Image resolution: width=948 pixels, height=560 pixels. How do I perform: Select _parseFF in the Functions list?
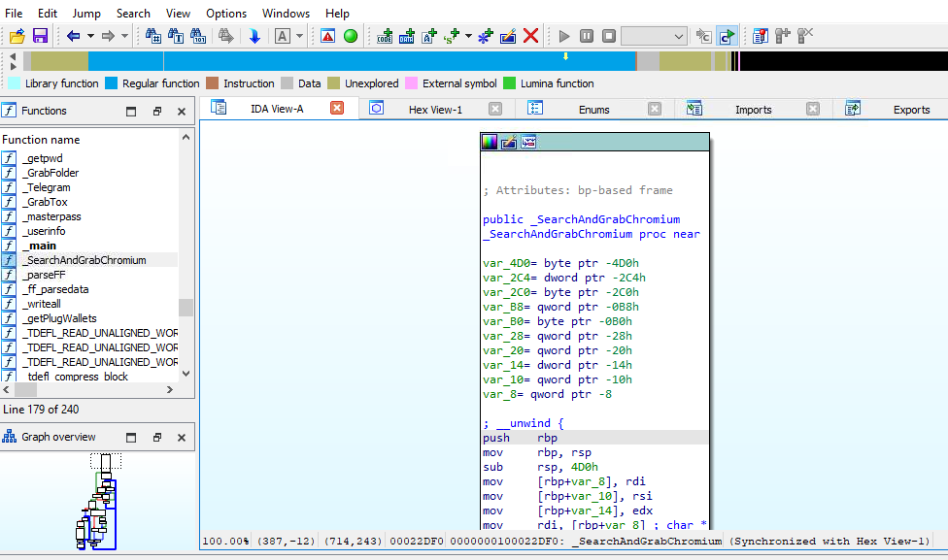point(89,275)
